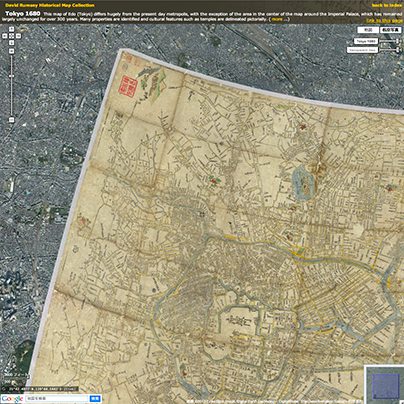Switch to the satellite imagery view tab

coord(391,30)
